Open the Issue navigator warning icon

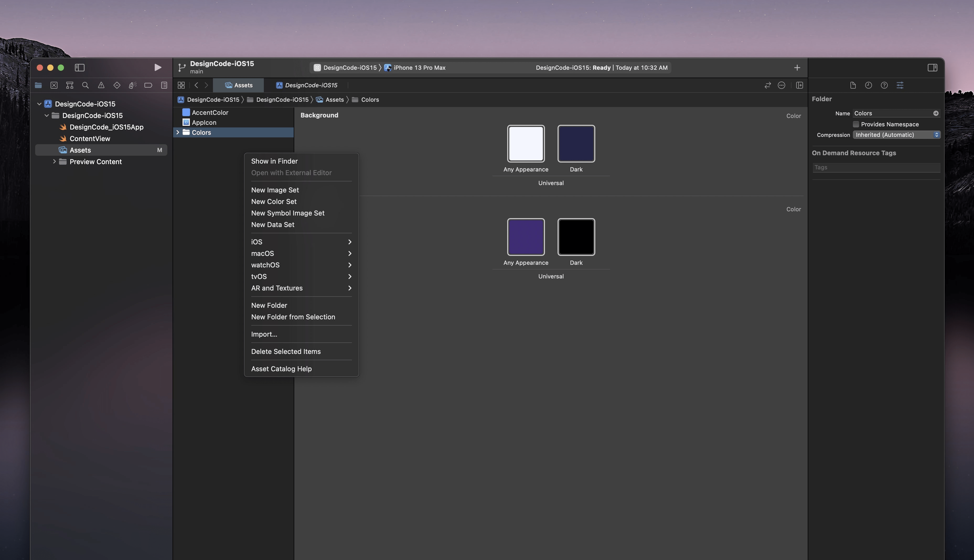click(101, 85)
